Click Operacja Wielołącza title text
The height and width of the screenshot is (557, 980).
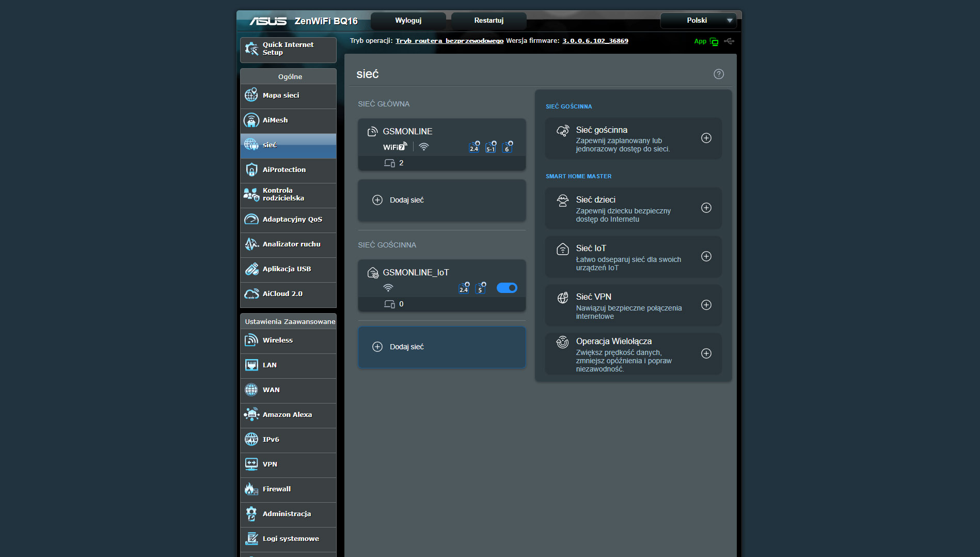pos(613,341)
